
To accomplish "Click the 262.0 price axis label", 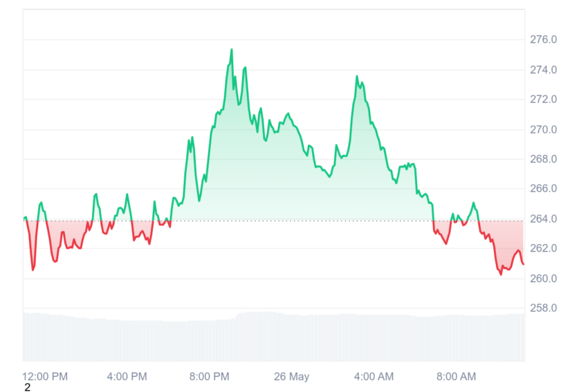I will tap(543, 248).
